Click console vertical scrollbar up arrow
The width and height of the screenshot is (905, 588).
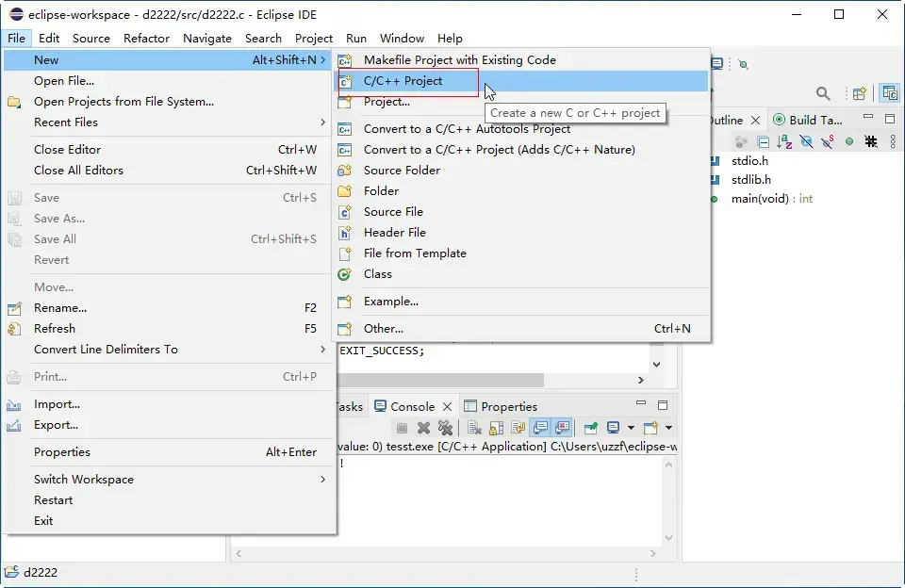coord(669,465)
